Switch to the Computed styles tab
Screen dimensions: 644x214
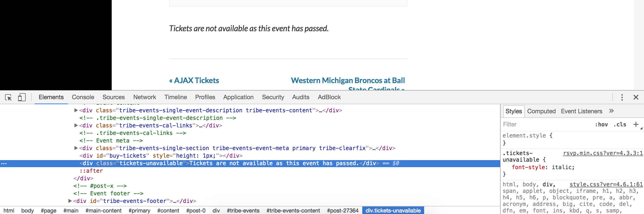(541, 111)
